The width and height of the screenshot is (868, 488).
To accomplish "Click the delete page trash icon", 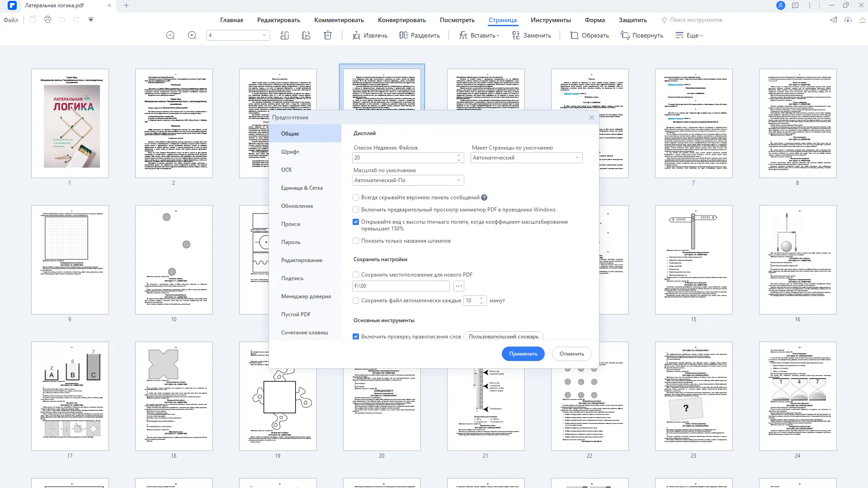I will point(328,35).
